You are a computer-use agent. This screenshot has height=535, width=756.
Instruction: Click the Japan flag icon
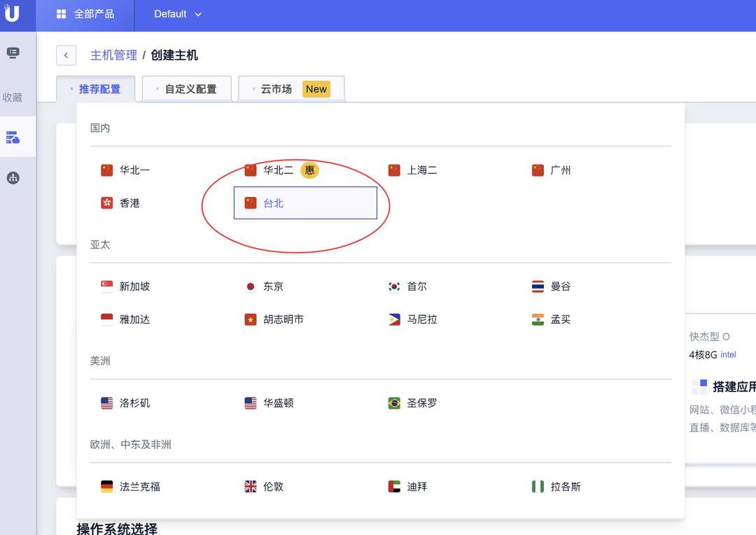pos(250,286)
